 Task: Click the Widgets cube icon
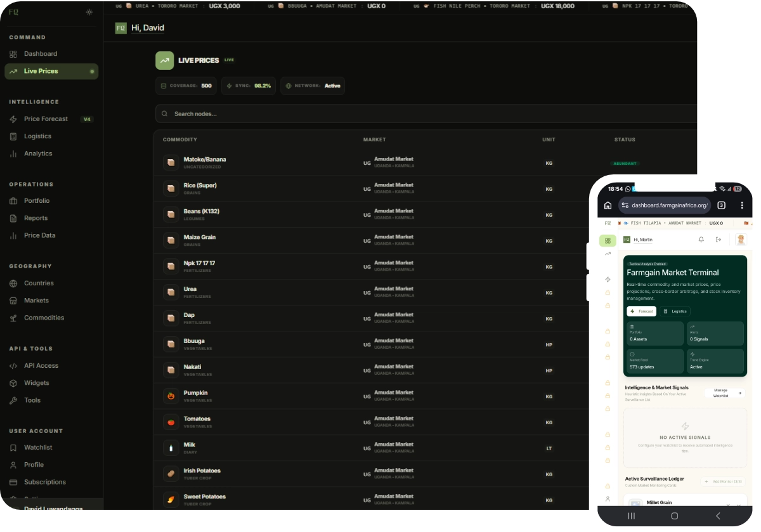click(x=13, y=383)
